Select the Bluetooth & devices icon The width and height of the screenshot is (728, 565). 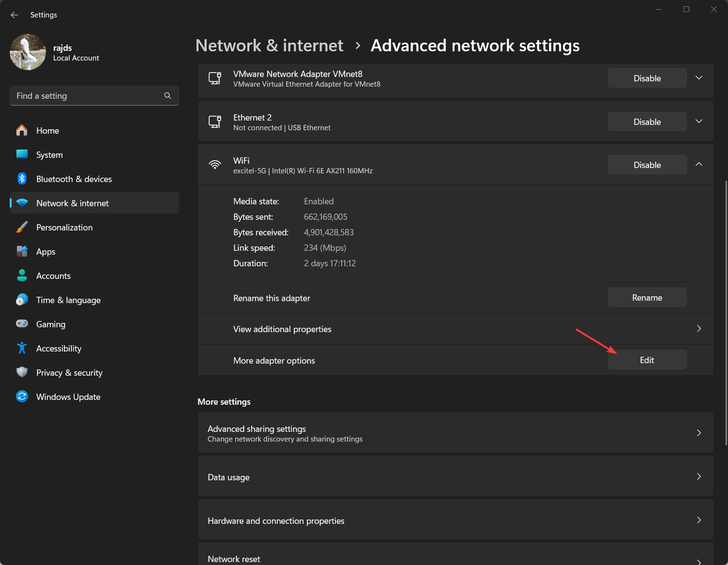pos(22,179)
